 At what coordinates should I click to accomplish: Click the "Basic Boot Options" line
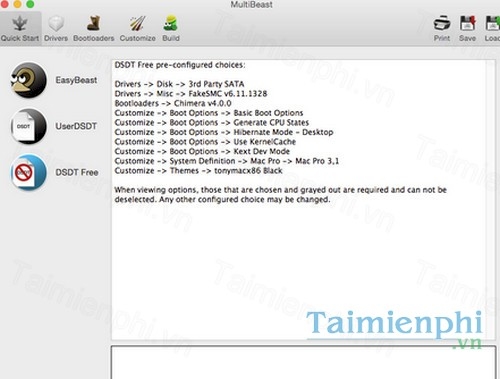(x=209, y=113)
